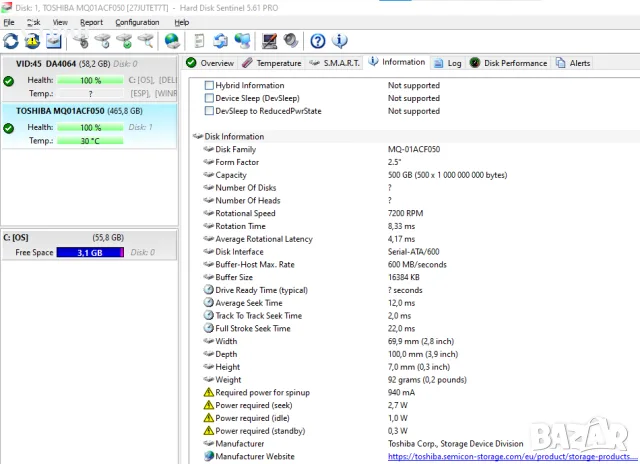Image resolution: width=640 pixels, height=464 pixels.
Task: Open the Report menu
Action: [91, 22]
